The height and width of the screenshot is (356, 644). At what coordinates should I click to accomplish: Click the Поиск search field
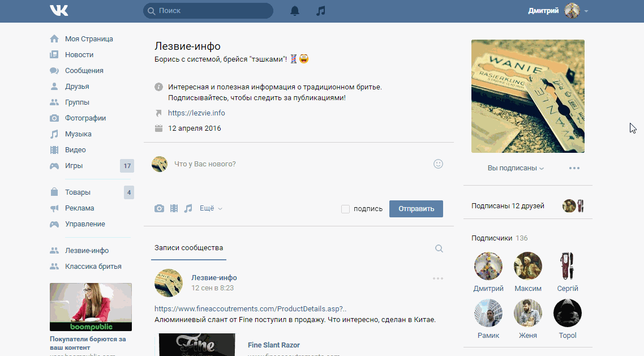pos(208,11)
